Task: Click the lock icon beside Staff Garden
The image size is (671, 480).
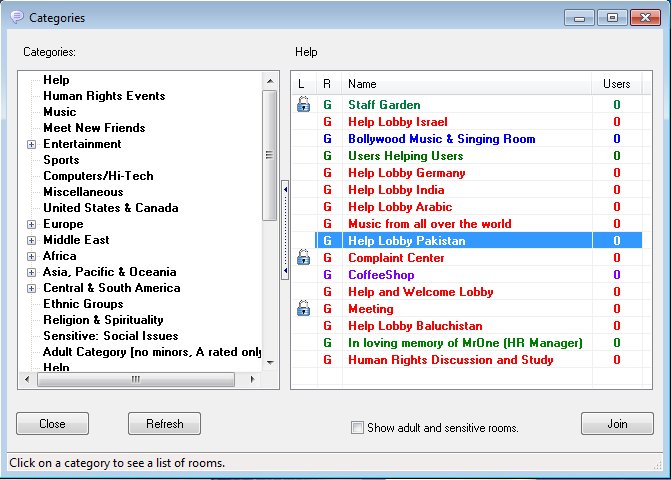Action: (x=303, y=105)
